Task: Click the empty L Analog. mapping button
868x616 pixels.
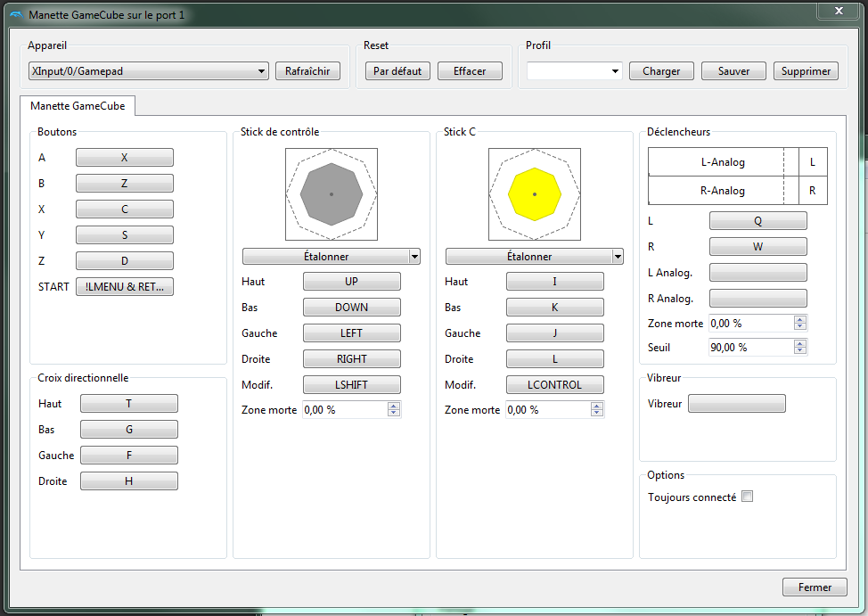Action: (757, 273)
